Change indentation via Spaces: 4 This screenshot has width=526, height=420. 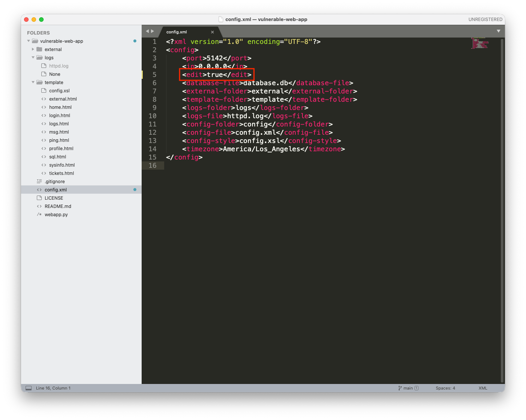click(x=445, y=388)
